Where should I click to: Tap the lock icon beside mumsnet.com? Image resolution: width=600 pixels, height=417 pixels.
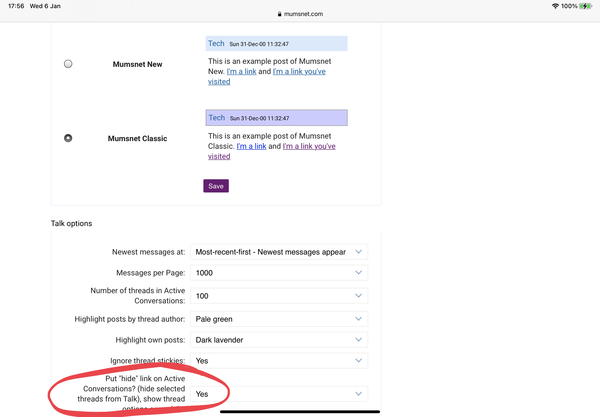click(x=279, y=14)
